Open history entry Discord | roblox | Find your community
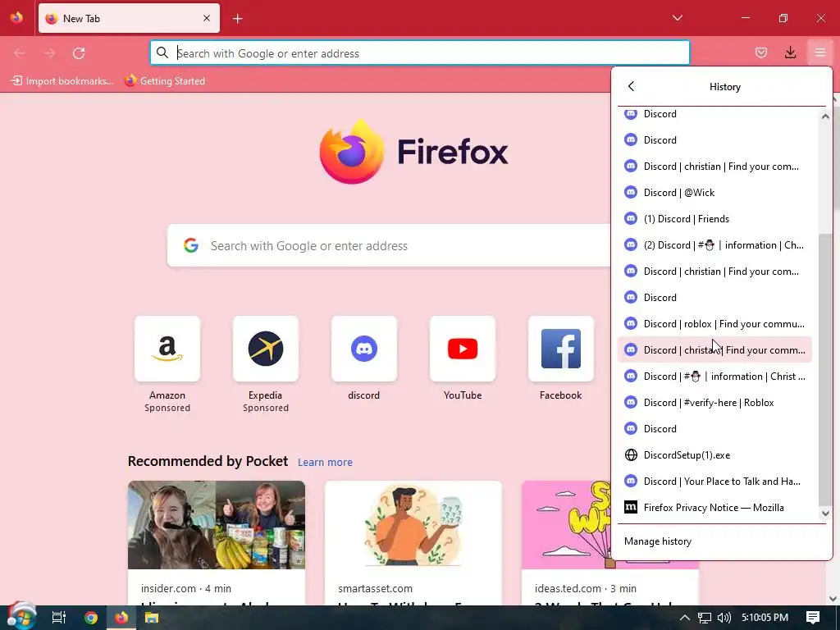This screenshot has height=630, width=840. (714, 323)
